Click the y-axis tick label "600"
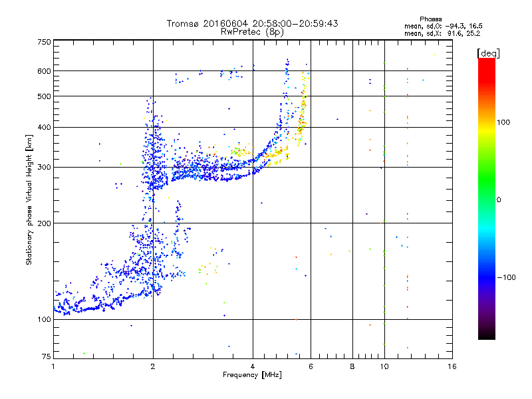This screenshot has height=399, width=532. [x=44, y=71]
